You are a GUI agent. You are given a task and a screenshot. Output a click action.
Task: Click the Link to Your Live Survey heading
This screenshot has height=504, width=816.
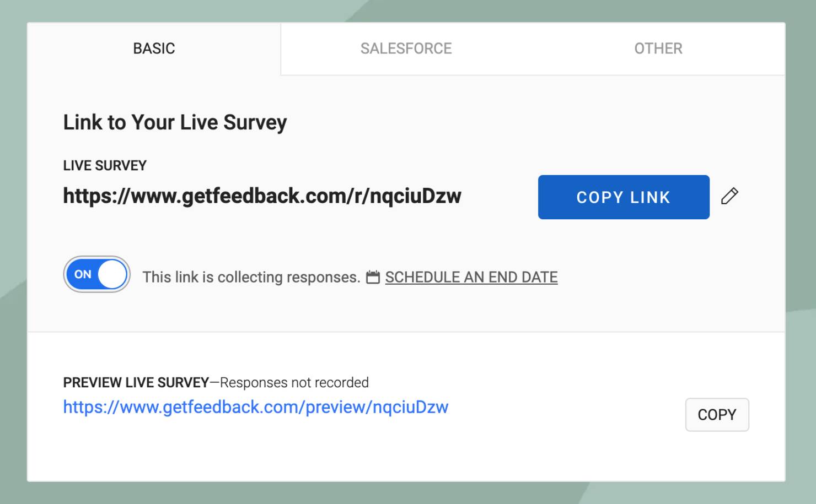175,122
